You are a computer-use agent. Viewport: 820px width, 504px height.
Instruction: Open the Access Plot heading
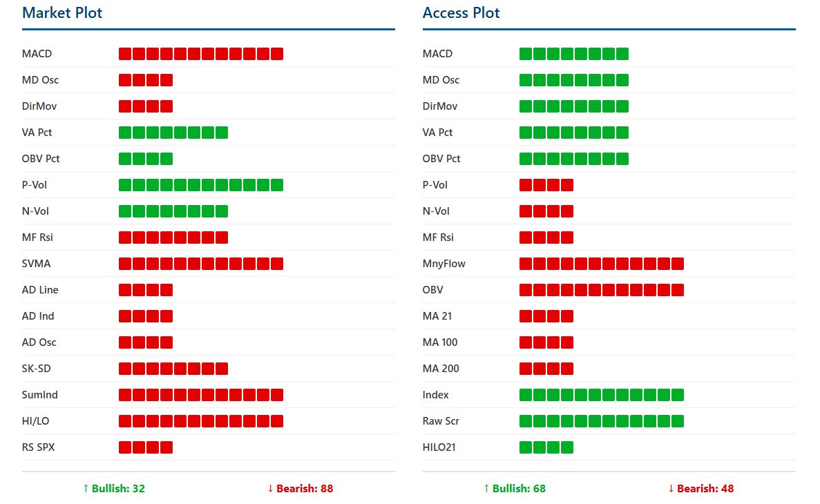461,13
